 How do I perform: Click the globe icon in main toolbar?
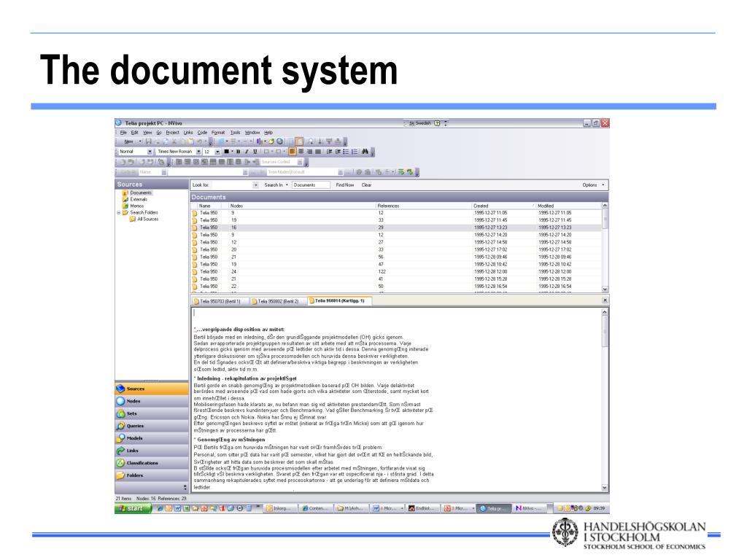280,141
